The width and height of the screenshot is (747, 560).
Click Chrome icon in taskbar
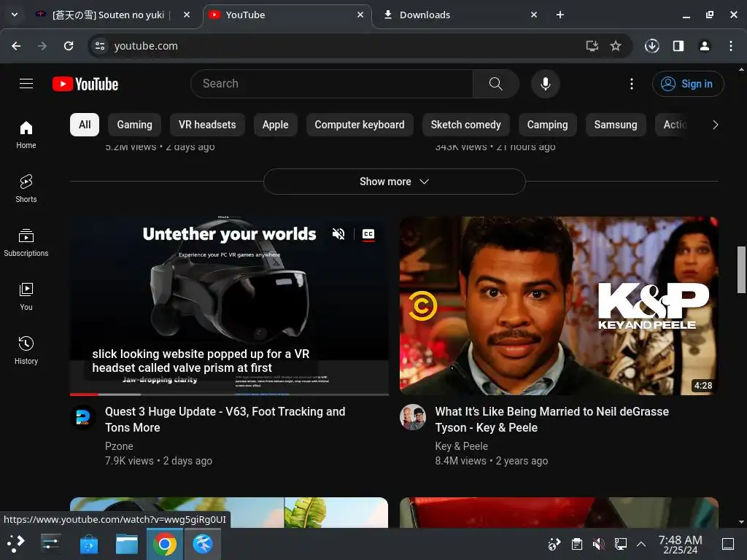click(165, 544)
